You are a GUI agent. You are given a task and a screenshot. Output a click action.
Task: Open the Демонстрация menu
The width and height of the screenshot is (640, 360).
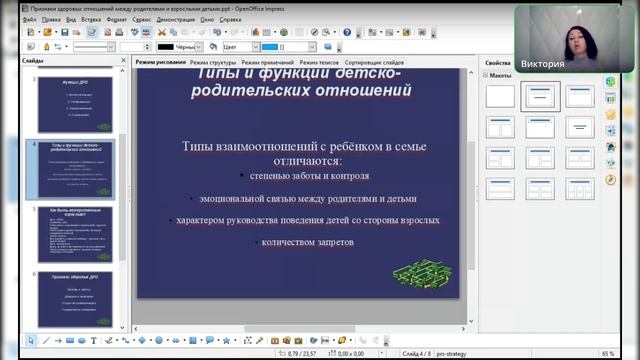(x=176, y=20)
